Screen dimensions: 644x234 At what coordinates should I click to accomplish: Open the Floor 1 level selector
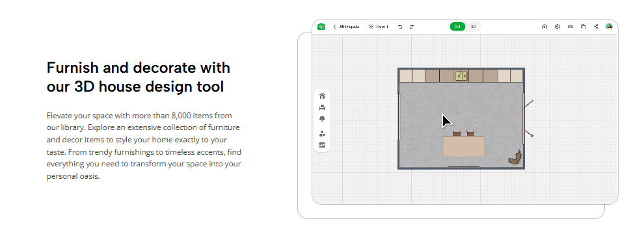[x=378, y=27]
